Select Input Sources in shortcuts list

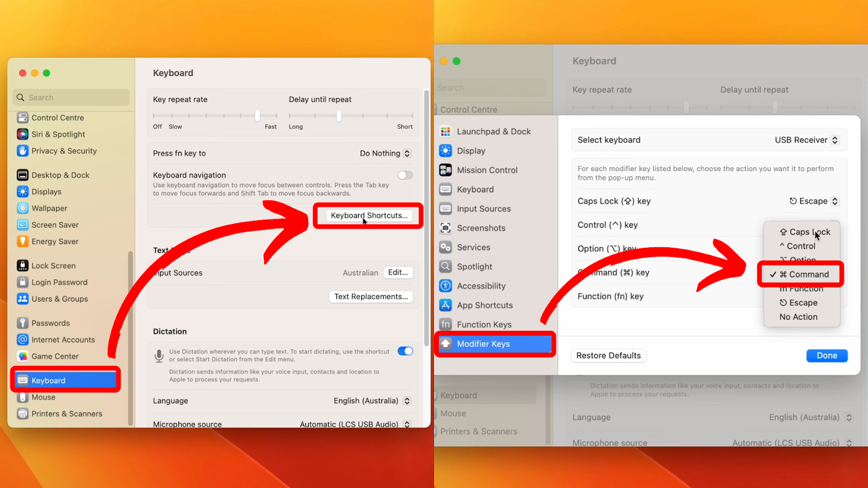coord(483,209)
